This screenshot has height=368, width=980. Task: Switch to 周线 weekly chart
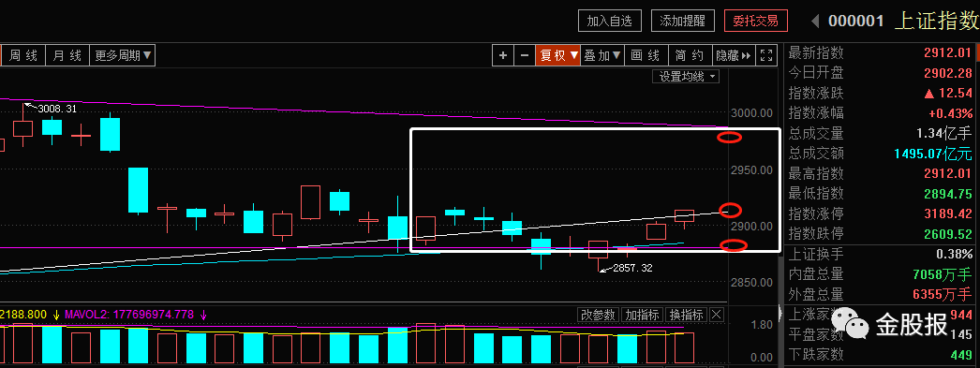[23, 55]
